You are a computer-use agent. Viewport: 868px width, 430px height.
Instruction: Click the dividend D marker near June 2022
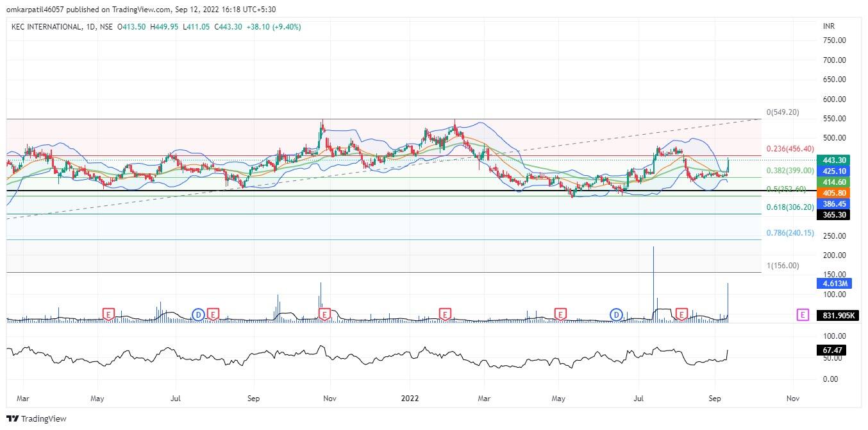tap(616, 314)
